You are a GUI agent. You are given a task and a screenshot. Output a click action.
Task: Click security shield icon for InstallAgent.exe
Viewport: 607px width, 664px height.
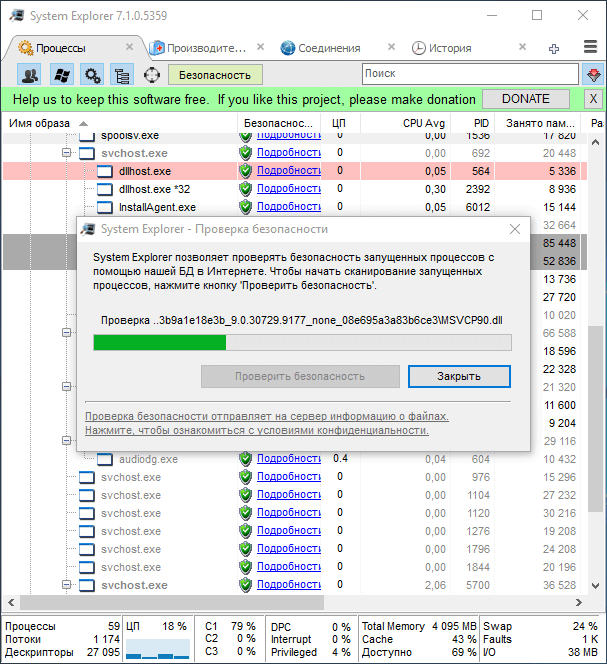coord(245,207)
